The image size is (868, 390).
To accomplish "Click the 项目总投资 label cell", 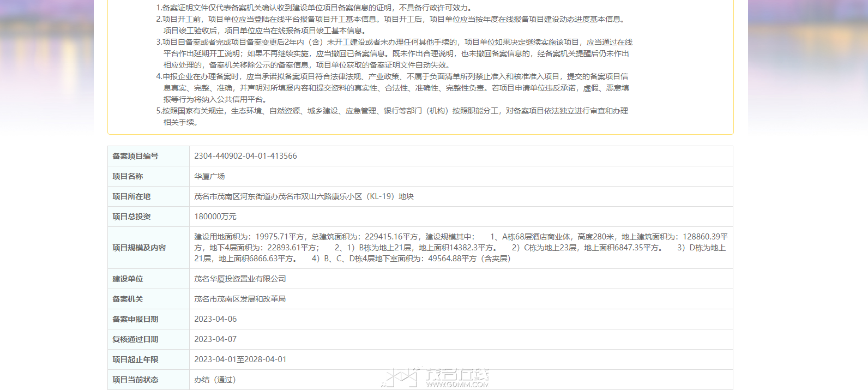I will coord(148,217).
